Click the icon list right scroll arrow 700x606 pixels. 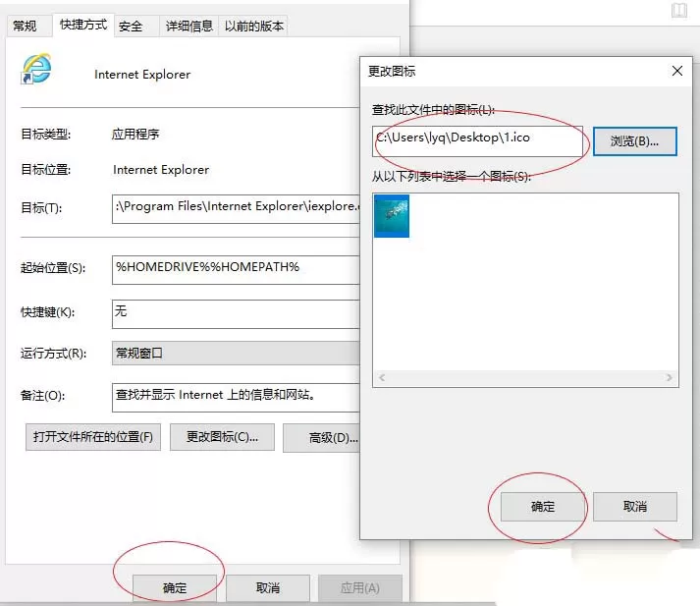(669, 377)
